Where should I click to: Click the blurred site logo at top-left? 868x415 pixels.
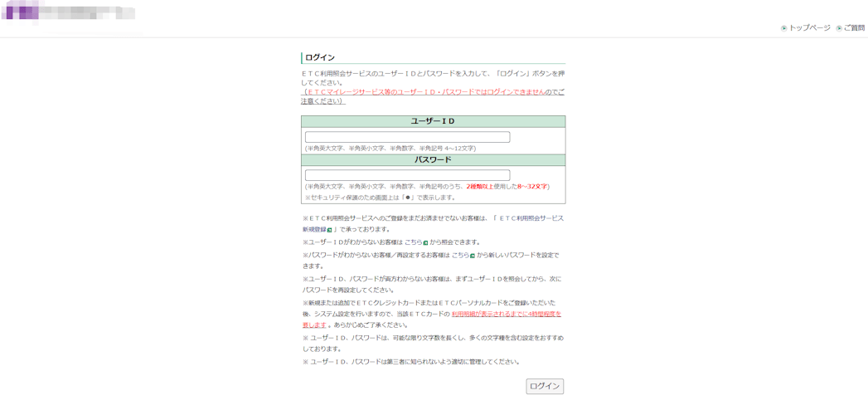(x=69, y=12)
